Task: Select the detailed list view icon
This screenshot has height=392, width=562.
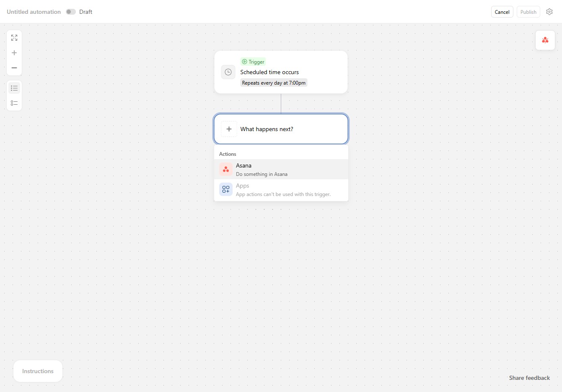Action: (14, 103)
